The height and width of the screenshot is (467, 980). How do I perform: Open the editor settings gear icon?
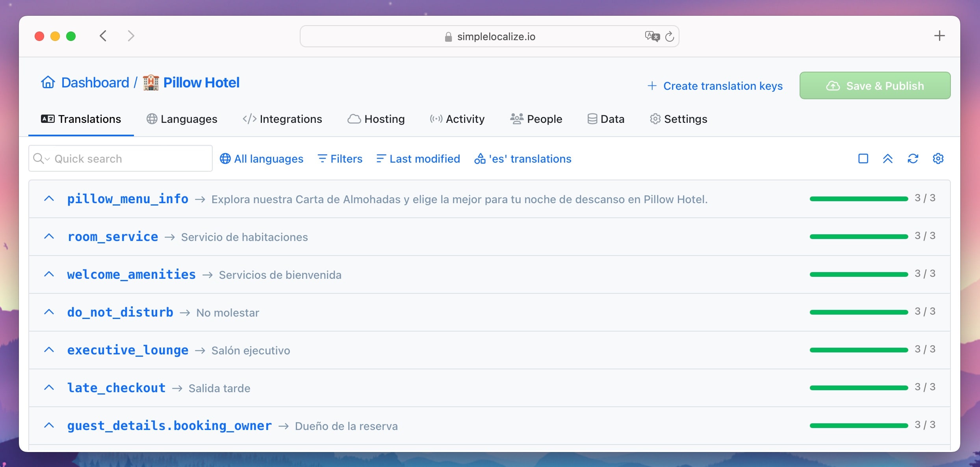938,159
